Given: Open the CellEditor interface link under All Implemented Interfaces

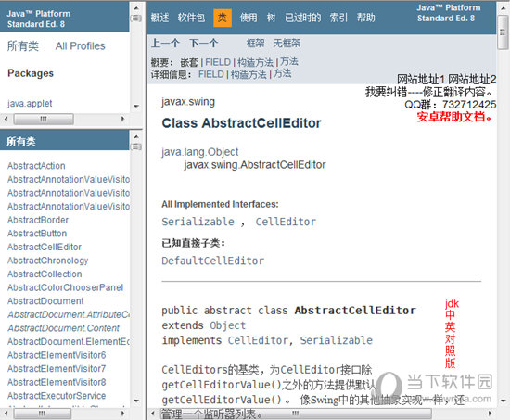Looking at the screenshot, I should [x=286, y=222].
